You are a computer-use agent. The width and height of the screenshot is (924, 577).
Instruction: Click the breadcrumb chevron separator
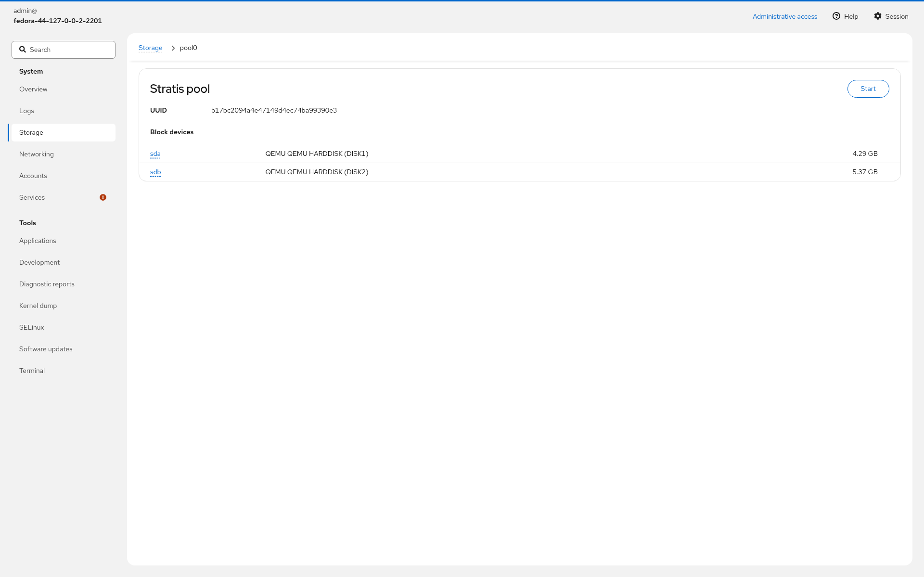pos(173,48)
